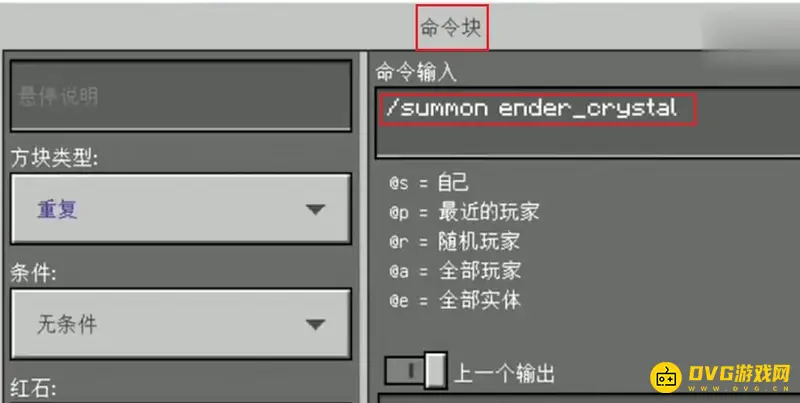This screenshot has width=800, height=403.
Task: Click the 条件 label
Action: 33,274
